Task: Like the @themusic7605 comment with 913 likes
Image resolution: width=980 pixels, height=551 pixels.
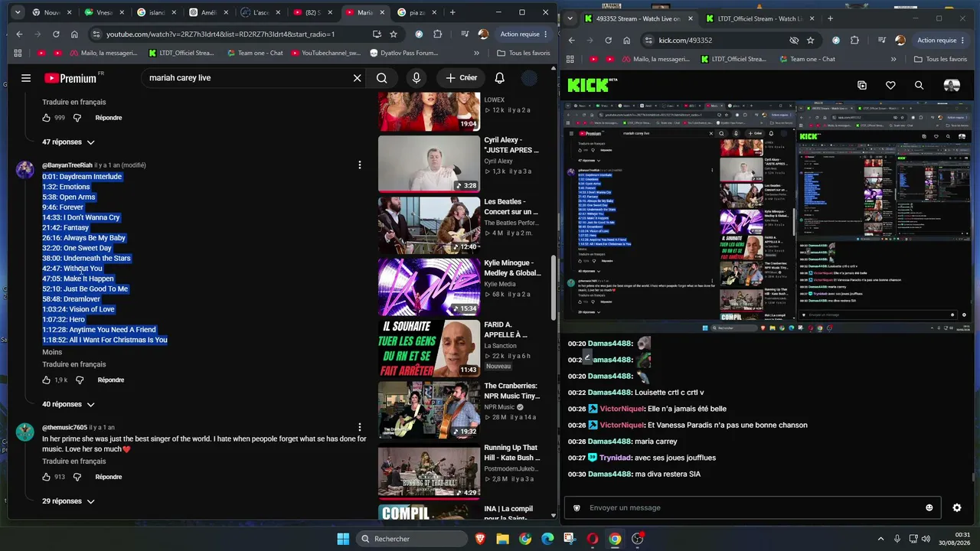Action: pos(47,477)
